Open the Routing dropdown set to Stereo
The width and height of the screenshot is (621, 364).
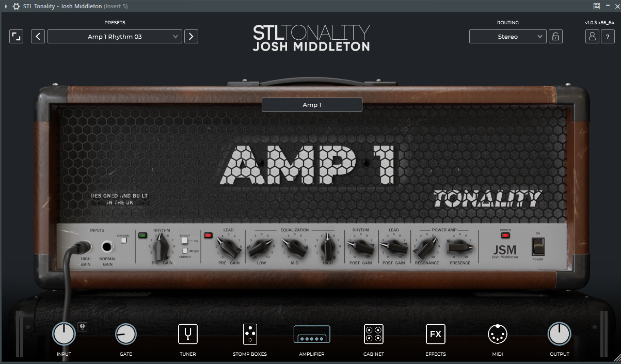[507, 37]
